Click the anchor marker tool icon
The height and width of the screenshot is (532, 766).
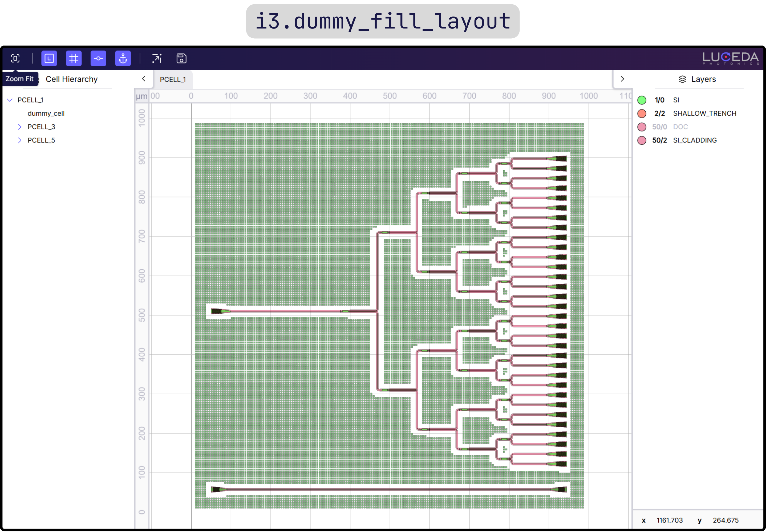(123, 58)
